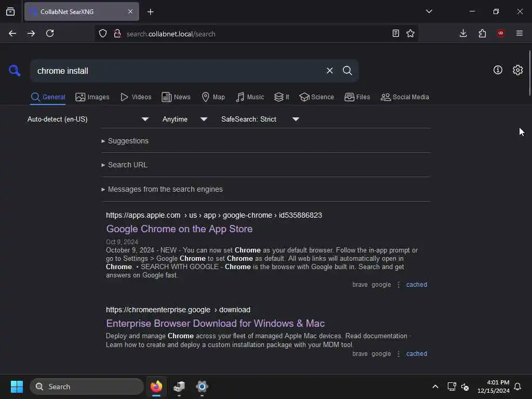Open taskbar display network icon
The image size is (532, 399).
coord(451,387)
